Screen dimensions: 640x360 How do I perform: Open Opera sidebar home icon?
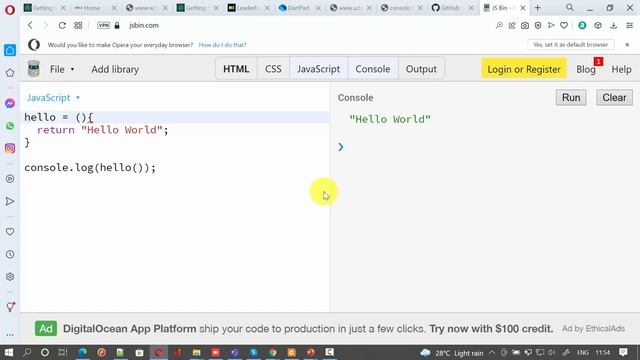(10, 50)
